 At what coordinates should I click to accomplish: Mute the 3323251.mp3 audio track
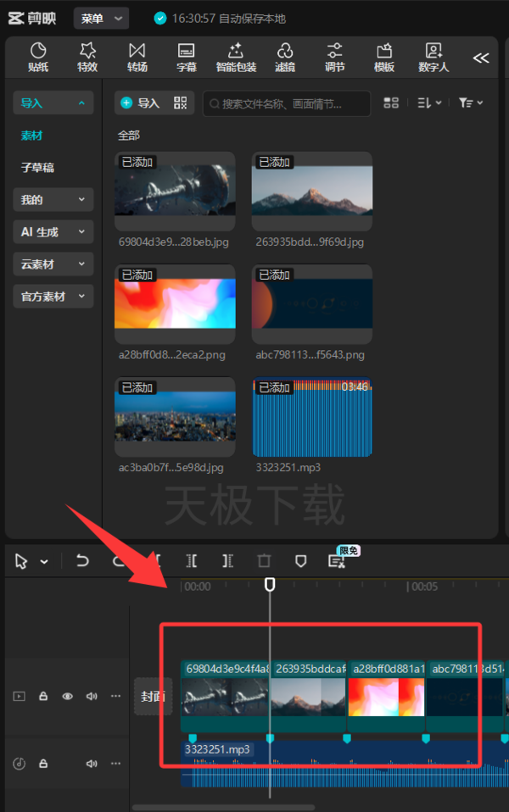click(92, 764)
